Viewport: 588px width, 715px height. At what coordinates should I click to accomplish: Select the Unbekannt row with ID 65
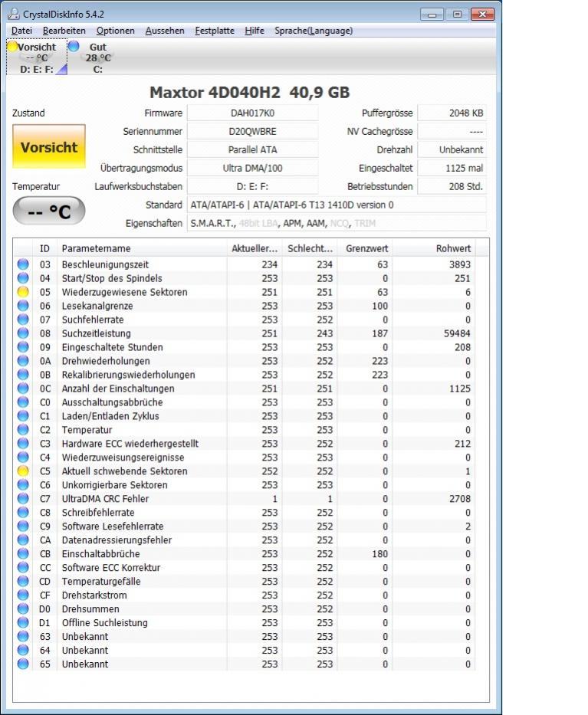click(245, 664)
